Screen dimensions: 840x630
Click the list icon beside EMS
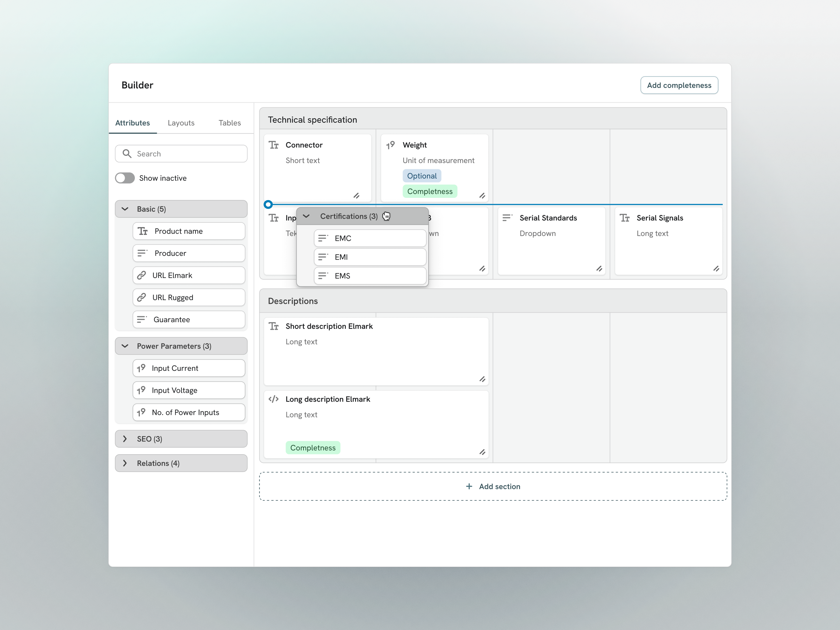[323, 276]
